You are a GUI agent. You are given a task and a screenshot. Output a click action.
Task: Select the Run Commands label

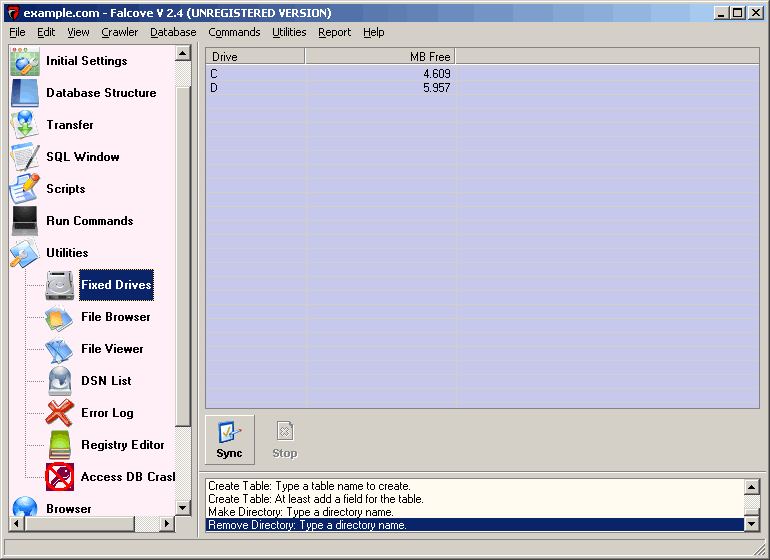tap(89, 221)
